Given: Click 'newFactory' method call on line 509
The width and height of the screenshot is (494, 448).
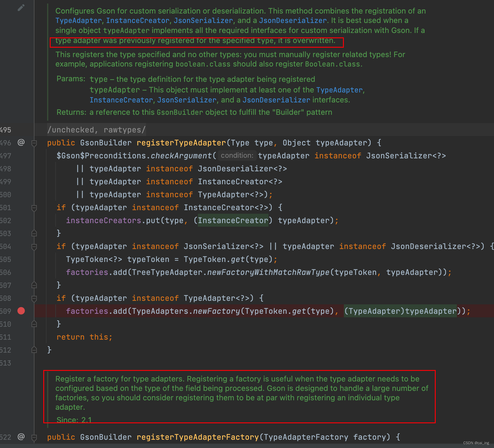Looking at the screenshot, I should click(x=216, y=311).
